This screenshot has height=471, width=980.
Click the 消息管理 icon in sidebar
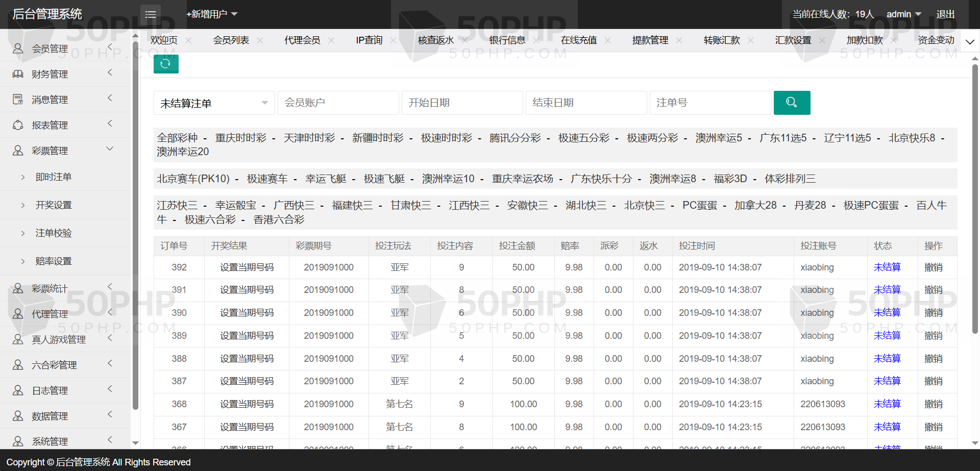point(18,100)
